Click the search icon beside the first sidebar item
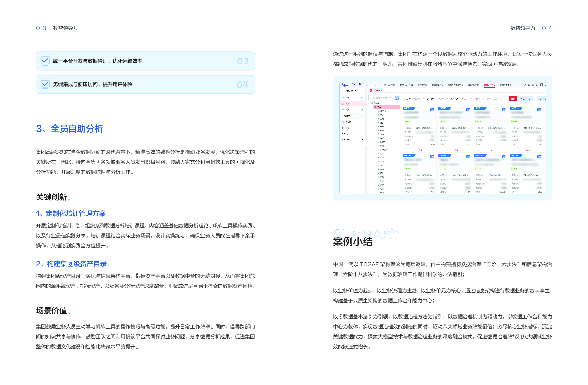The width and height of the screenshot is (588, 385). click(362, 97)
